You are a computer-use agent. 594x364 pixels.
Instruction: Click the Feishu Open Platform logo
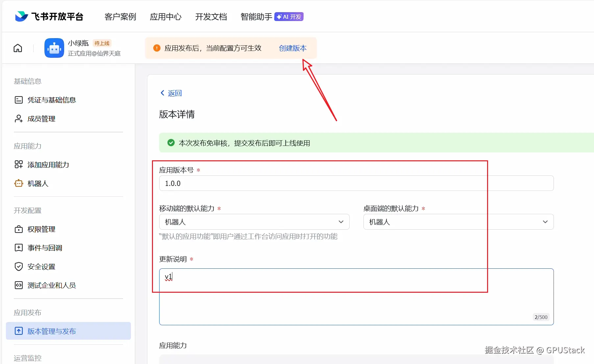click(x=49, y=16)
